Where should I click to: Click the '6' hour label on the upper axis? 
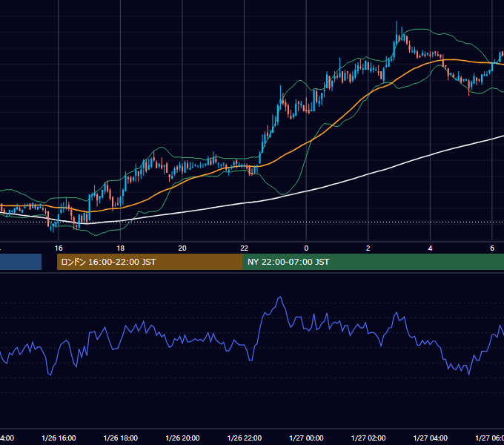point(492,248)
